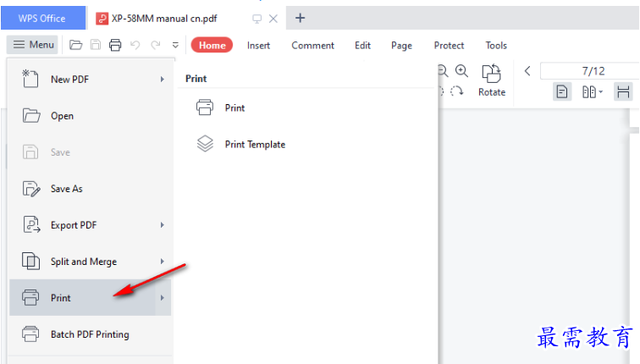Click the page number field 7/12
The image size is (640, 364).
(590, 71)
